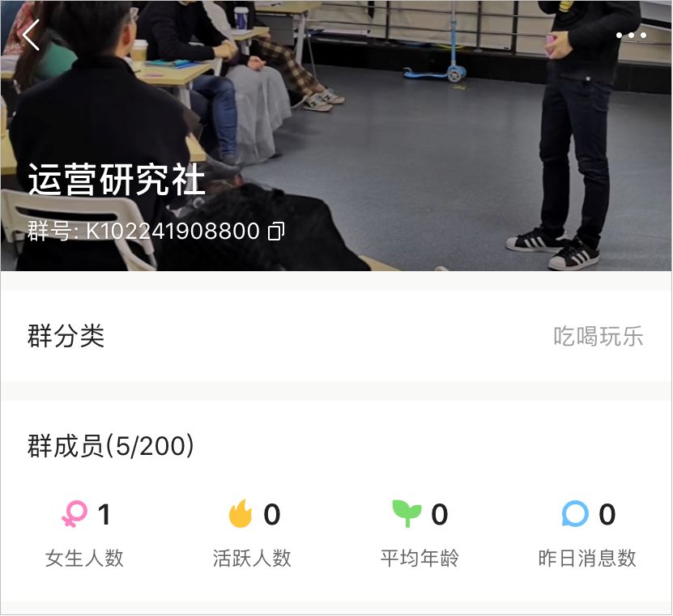Open the 群分类 category row

click(337, 336)
